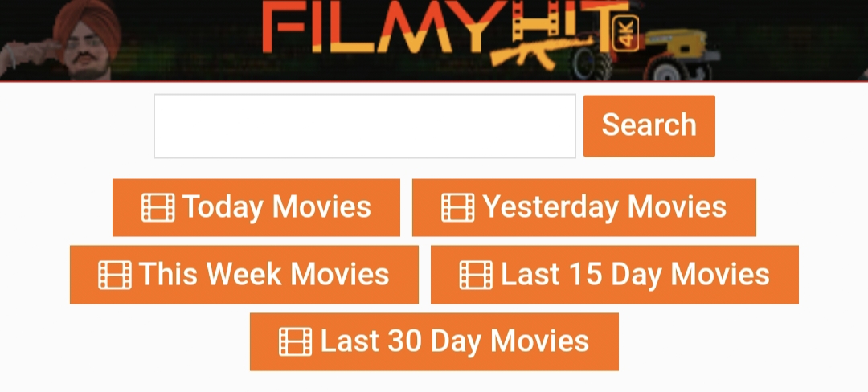Click the orange Search button
The width and height of the screenshot is (868, 392).
(x=649, y=125)
